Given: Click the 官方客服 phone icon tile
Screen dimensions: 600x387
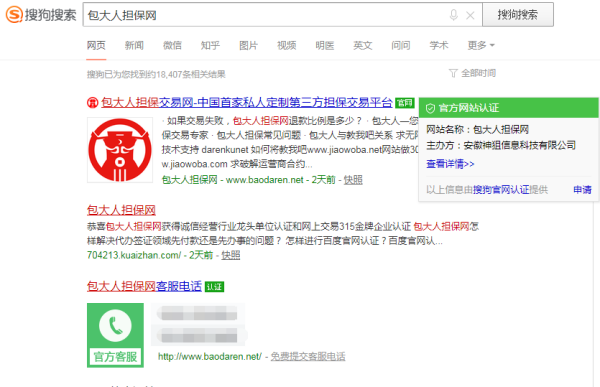Looking at the screenshot, I should point(115,335).
